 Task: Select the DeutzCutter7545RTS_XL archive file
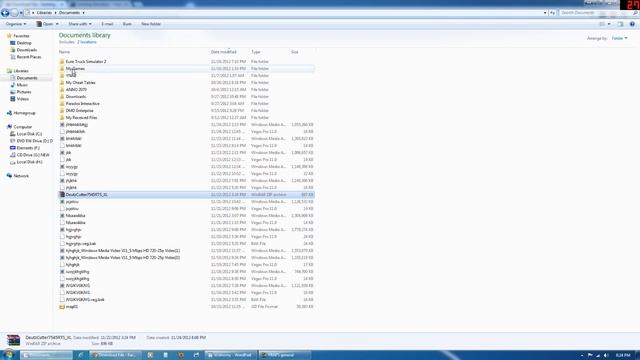click(187, 195)
